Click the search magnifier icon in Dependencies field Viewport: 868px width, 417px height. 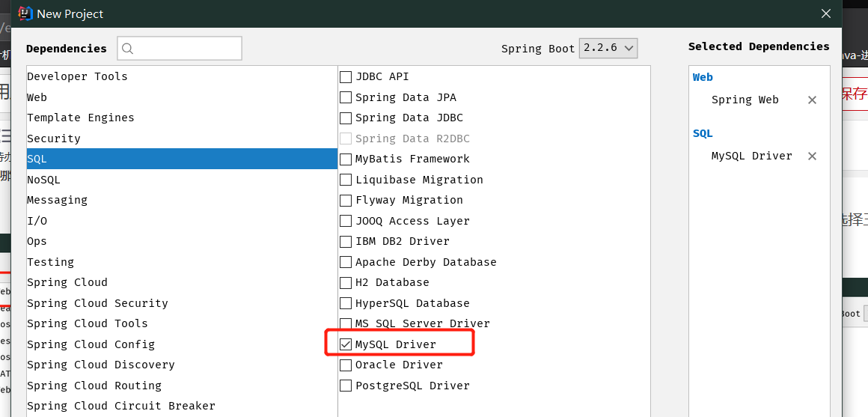pyautogui.click(x=127, y=49)
